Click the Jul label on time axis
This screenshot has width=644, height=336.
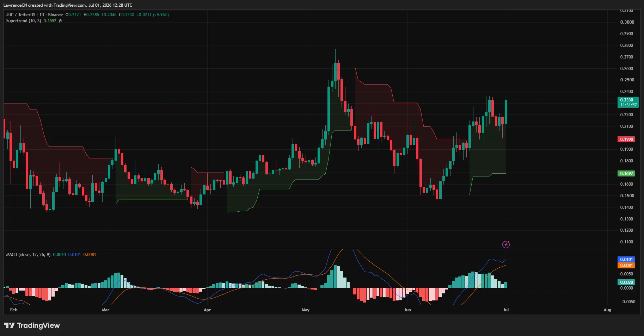(506, 310)
